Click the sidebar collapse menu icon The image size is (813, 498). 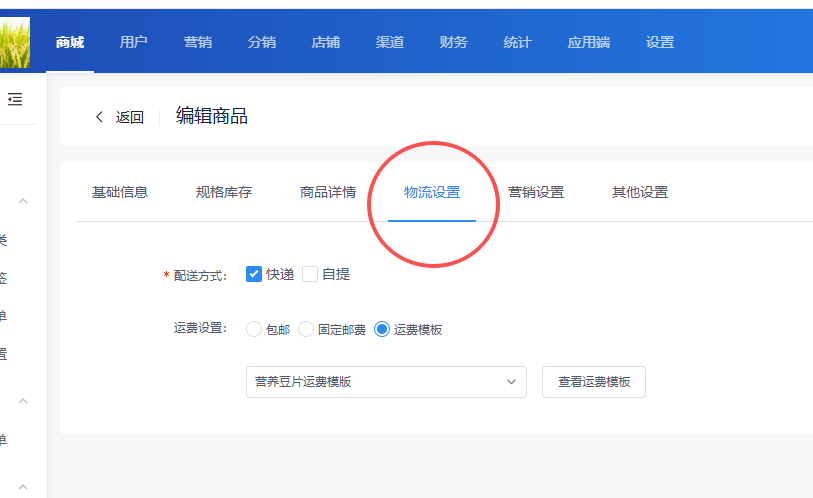(x=15, y=99)
